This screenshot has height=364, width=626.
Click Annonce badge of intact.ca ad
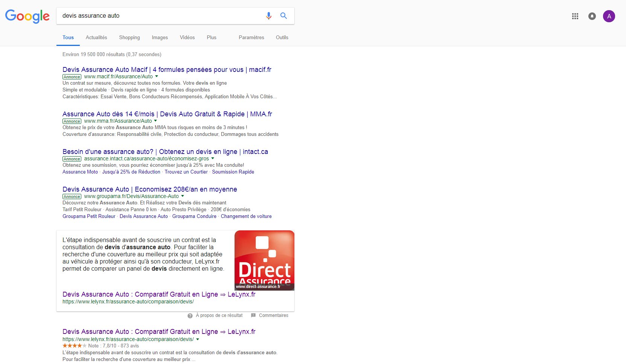(72, 159)
